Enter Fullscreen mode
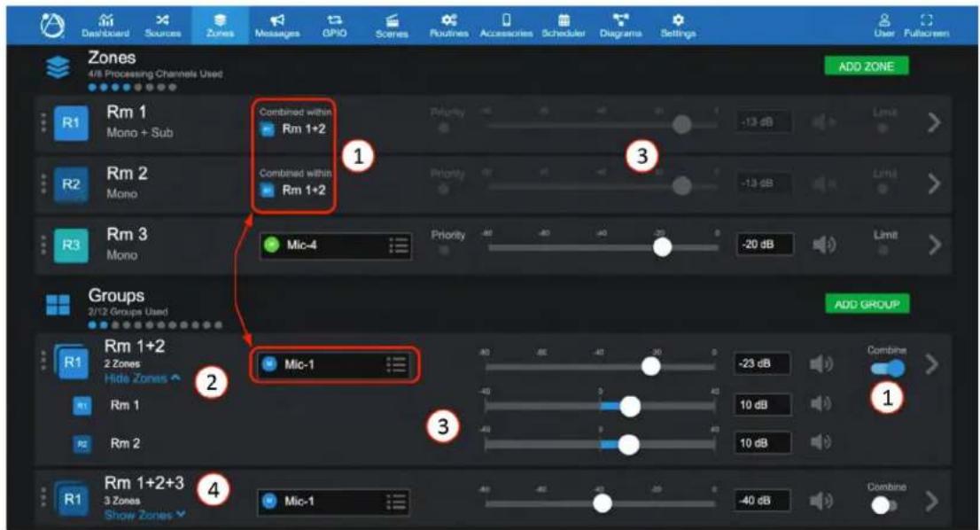Screen dimensions: 980x530 [x=926, y=27]
